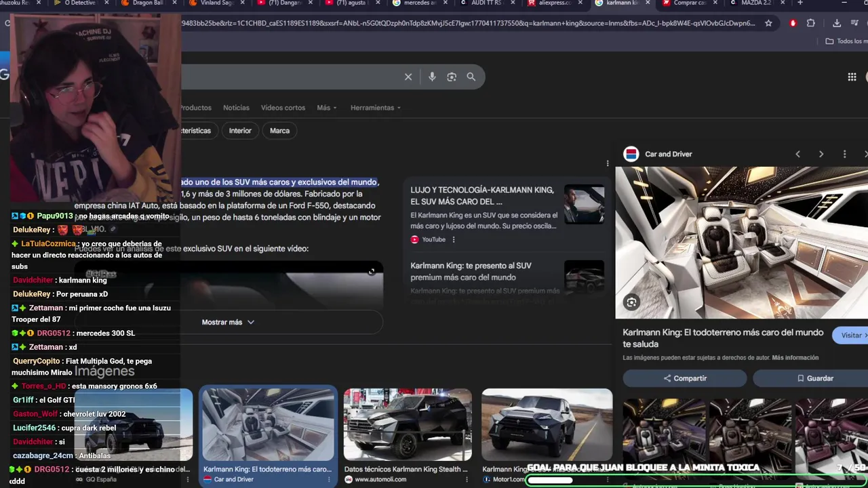Close the Comprar browser tab

715,3
